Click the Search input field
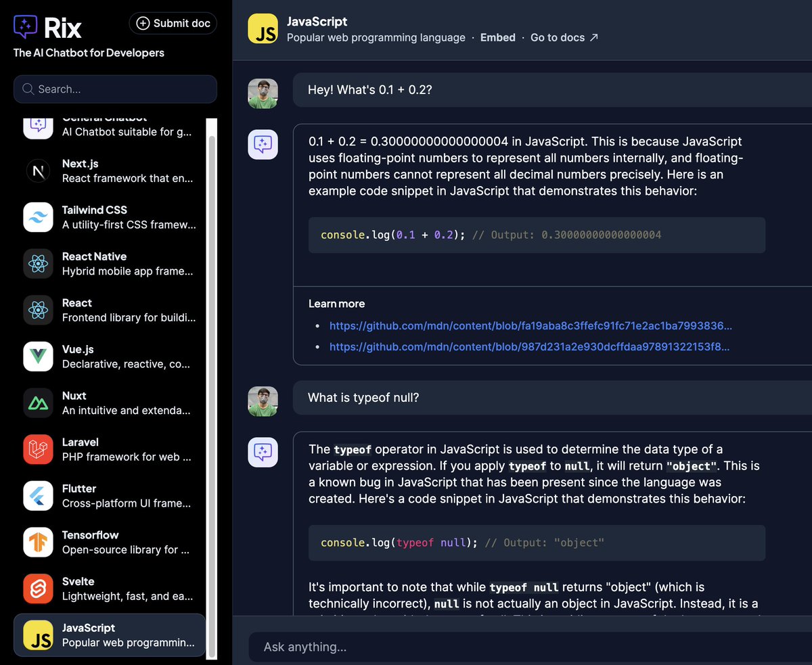Screen dimensions: 812x665 click(115, 89)
